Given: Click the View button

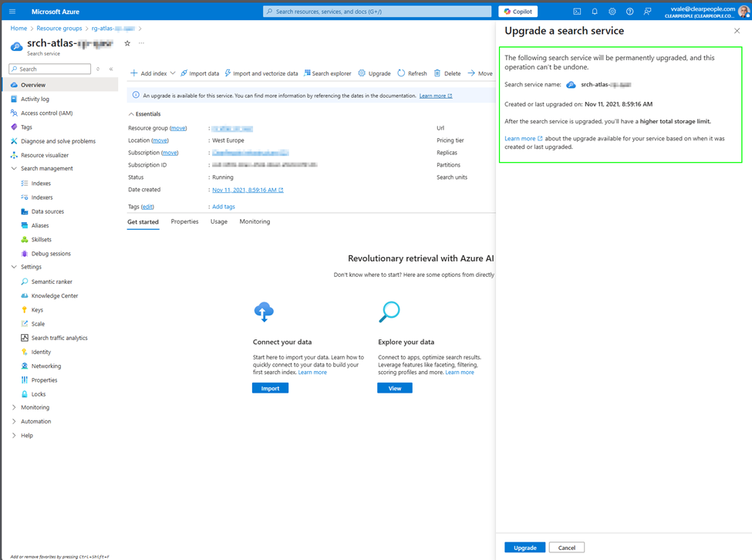Looking at the screenshot, I should pyautogui.click(x=395, y=388).
